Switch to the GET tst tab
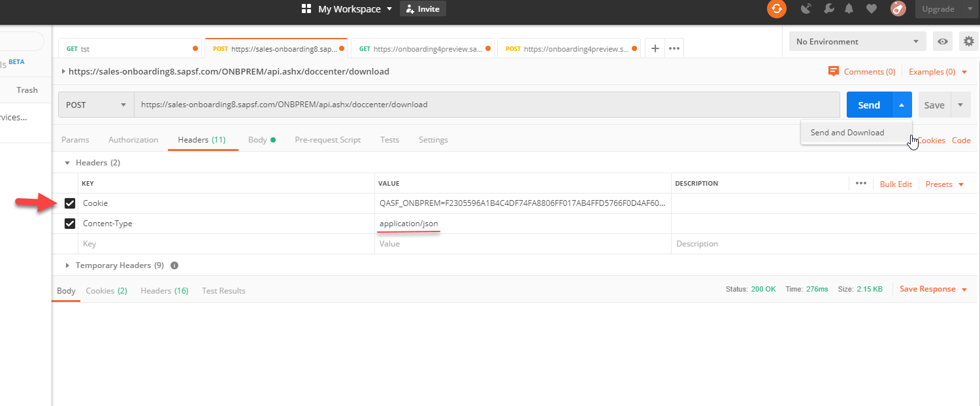The height and width of the screenshot is (406, 980). pos(130,48)
